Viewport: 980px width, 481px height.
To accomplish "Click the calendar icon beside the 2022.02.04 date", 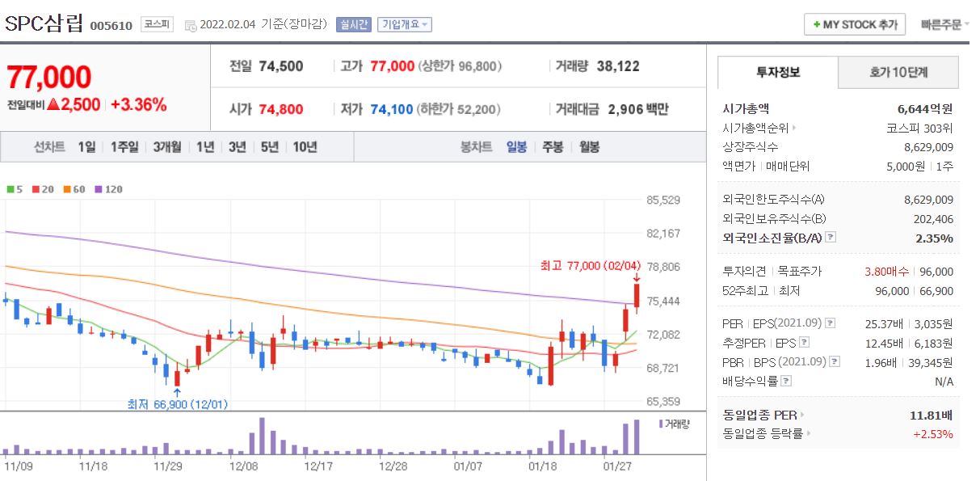I will pos(191,25).
